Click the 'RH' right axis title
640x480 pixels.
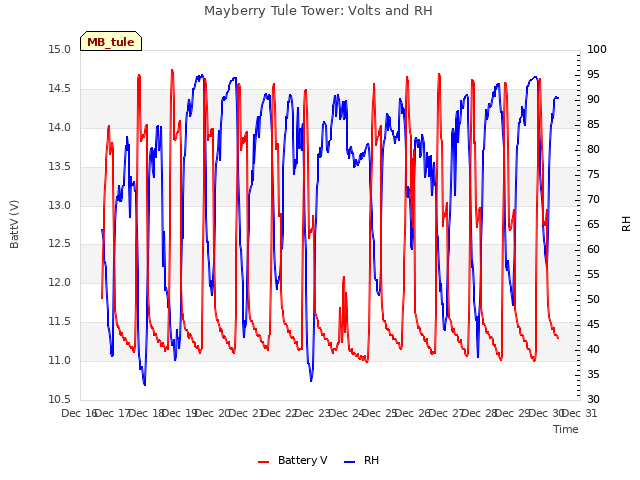coord(626,224)
